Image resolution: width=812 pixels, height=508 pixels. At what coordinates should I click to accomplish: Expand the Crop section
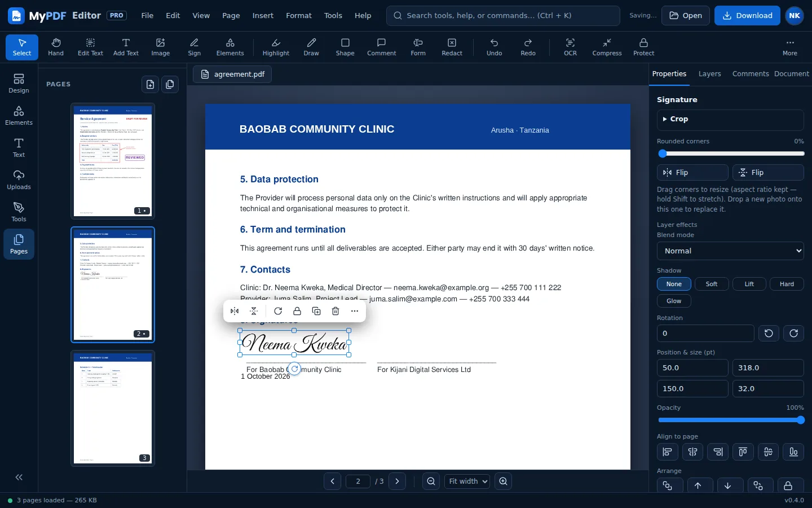730,119
